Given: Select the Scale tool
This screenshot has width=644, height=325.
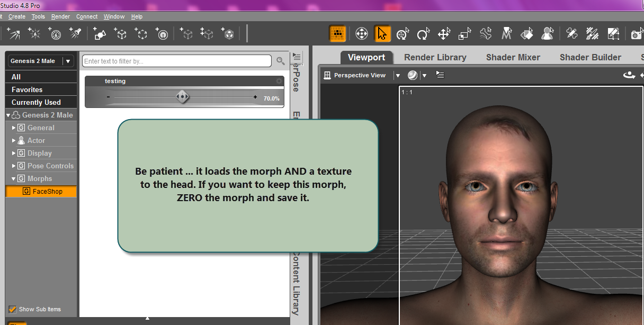Looking at the screenshot, I should 464,34.
